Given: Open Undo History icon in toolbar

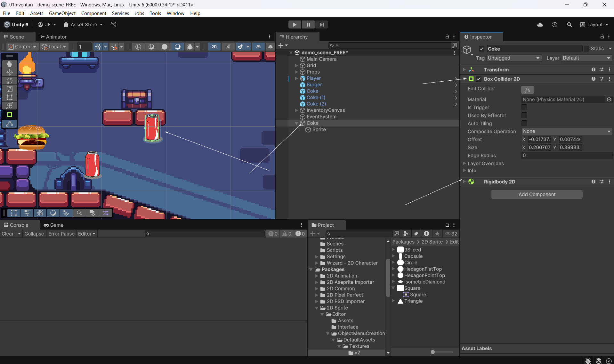Looking at the screenshot, I should 554,25.
